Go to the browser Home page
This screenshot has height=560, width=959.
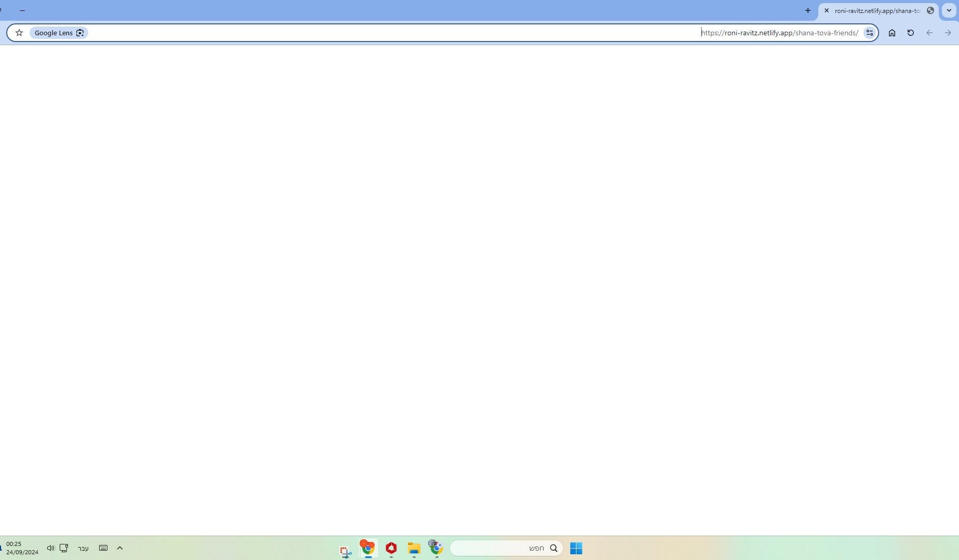[x=892, y=33]
